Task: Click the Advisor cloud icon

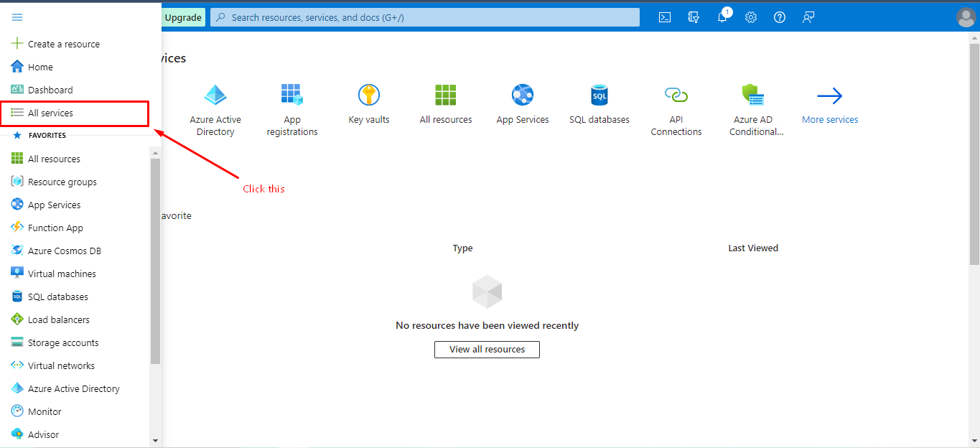Action: (17, 434)
